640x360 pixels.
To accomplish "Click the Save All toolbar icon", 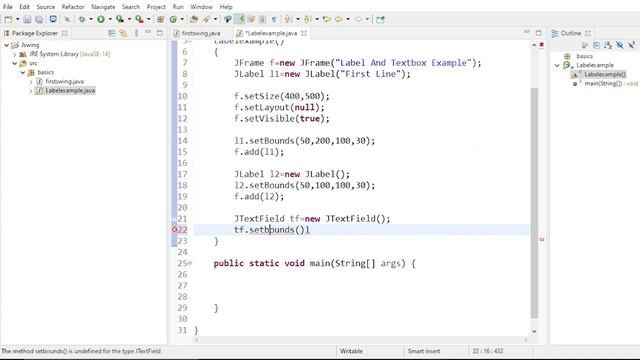I will coord(39,19).
